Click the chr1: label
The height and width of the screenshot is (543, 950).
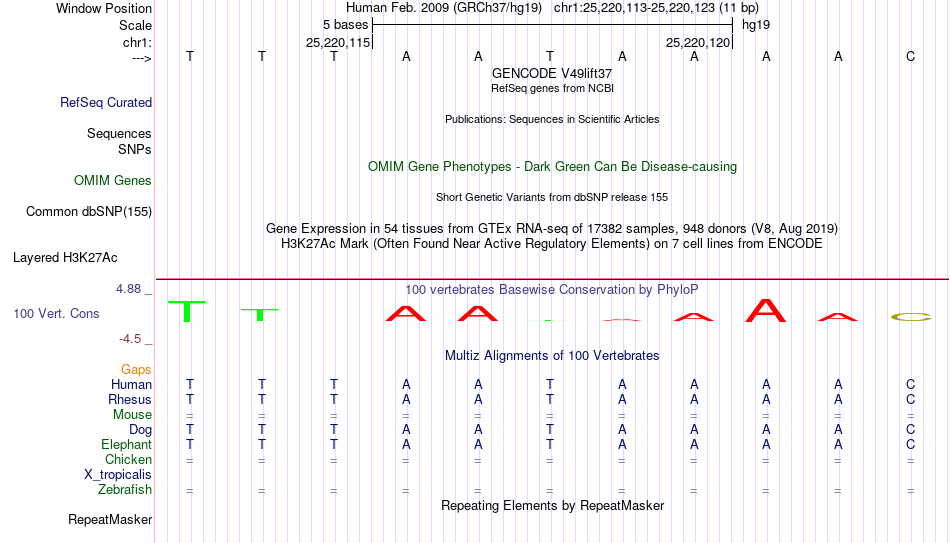pyautogui.click(x=138, y=42)
